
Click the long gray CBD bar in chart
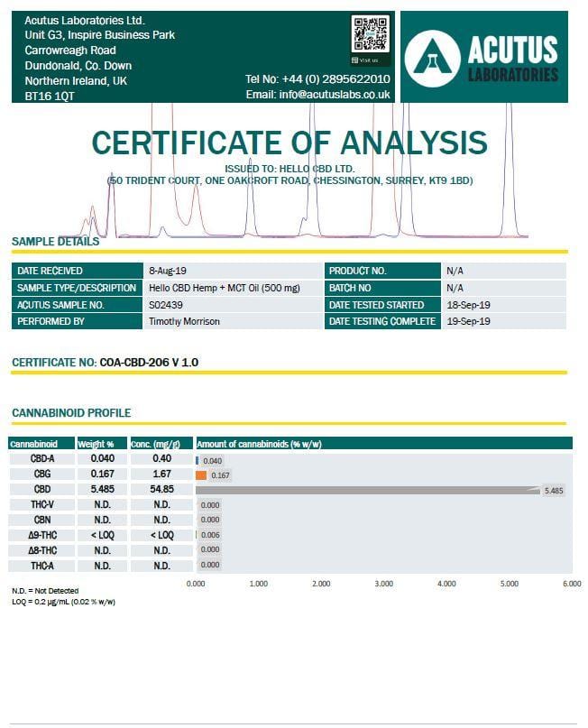click(x=368, y=490)
